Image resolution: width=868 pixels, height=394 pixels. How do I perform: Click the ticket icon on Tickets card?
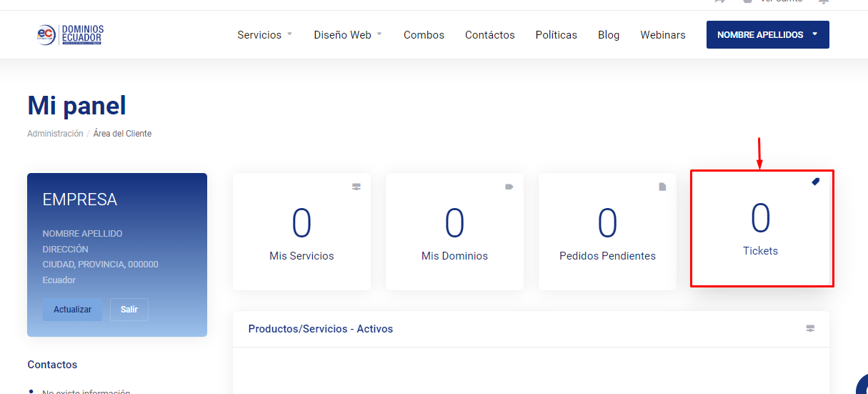pyautogui.click(x=816, y=182)
